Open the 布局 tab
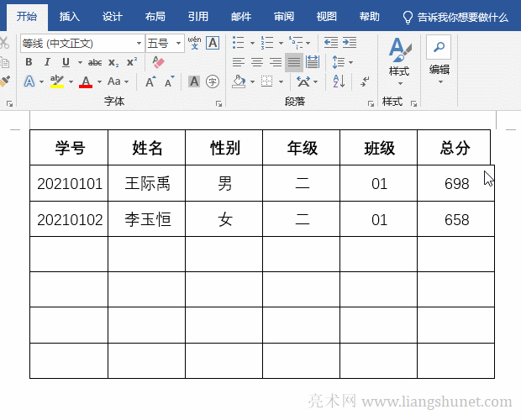This screenshot has width=521, height=420. click(x=155, y=17)
